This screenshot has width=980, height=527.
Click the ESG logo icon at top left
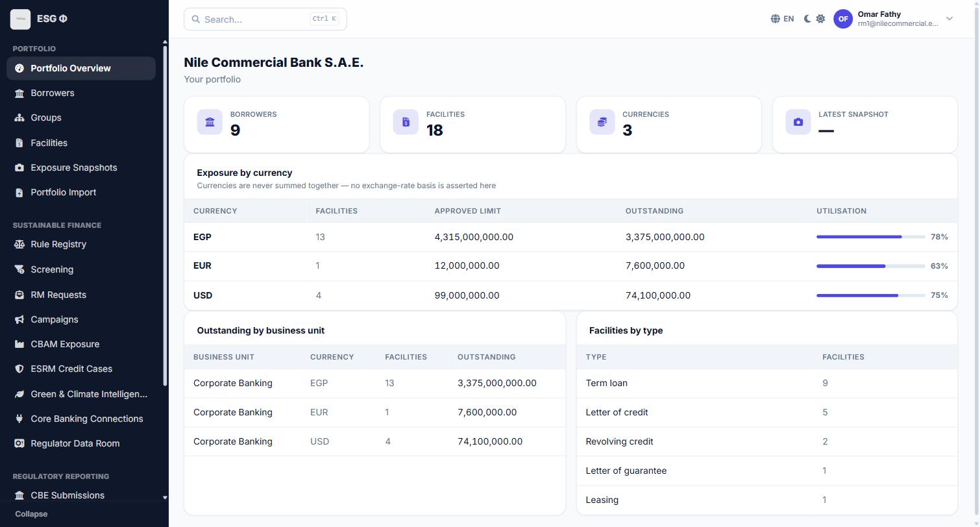pos(20,19)
